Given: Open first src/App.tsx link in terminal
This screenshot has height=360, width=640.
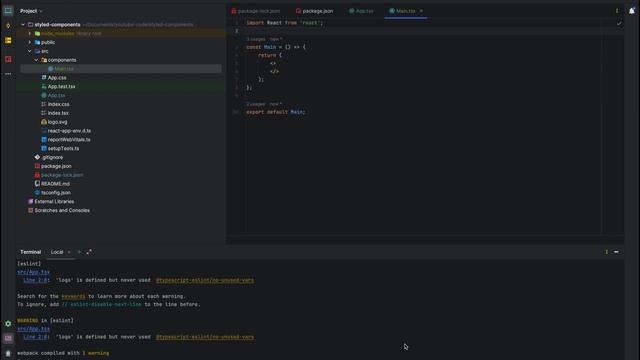Looking at the screenshot, I should [33, 272].
